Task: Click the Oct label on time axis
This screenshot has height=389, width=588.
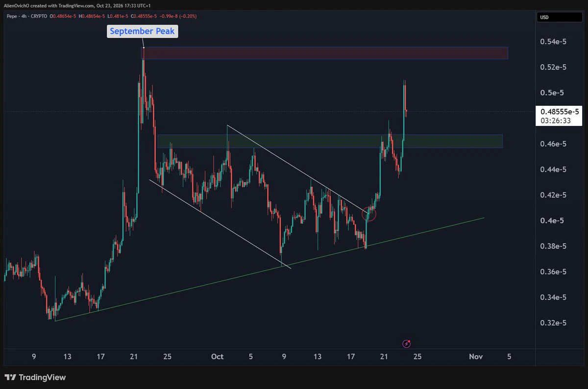Action: coord(217,357)
